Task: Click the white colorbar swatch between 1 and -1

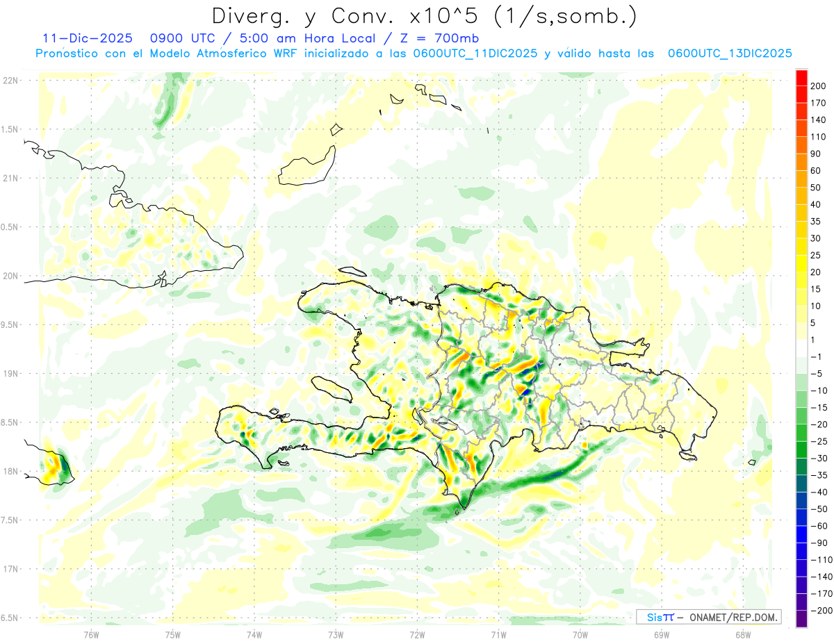Action: [801, 348]
